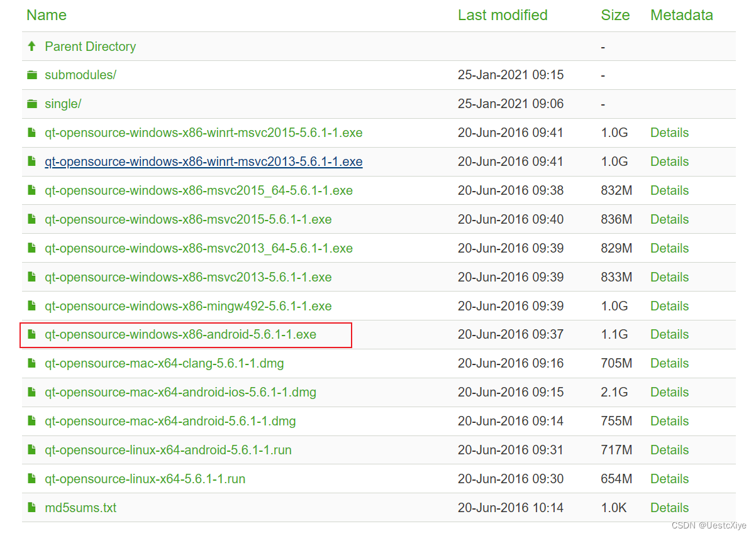Open the single/ folder link
The image size is (756, 536).
pos(63,104)
